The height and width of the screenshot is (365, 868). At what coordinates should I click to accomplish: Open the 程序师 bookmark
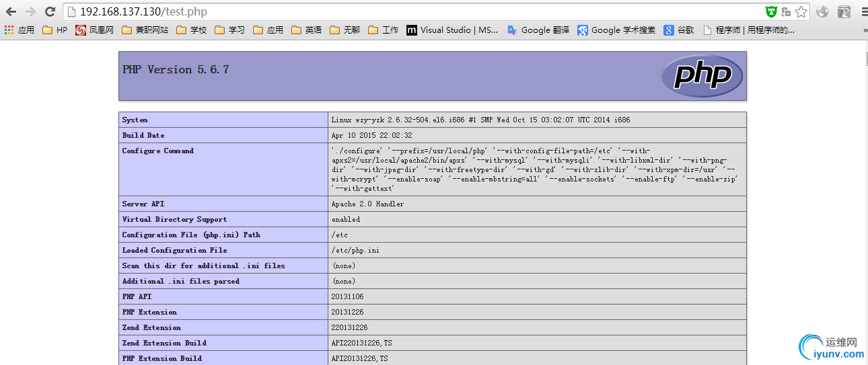coord(749,30)
